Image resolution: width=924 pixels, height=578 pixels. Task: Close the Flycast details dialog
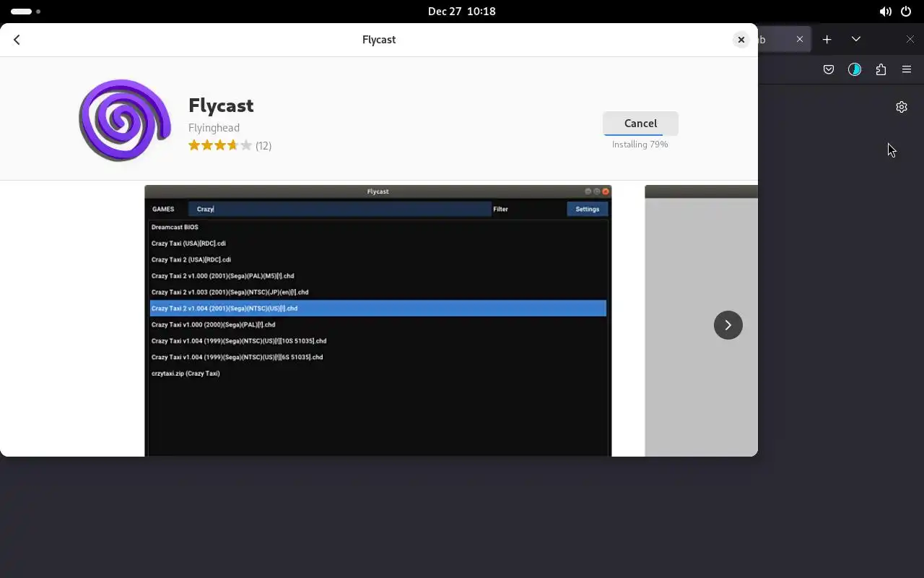coord(741,40)
